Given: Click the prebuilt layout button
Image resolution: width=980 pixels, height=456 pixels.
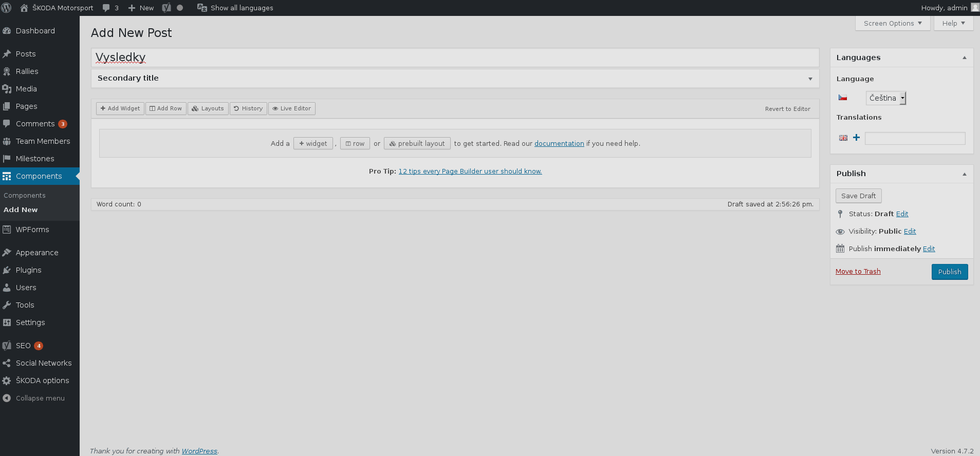Looking at the screenshot, I should click(x=417, y=143).
